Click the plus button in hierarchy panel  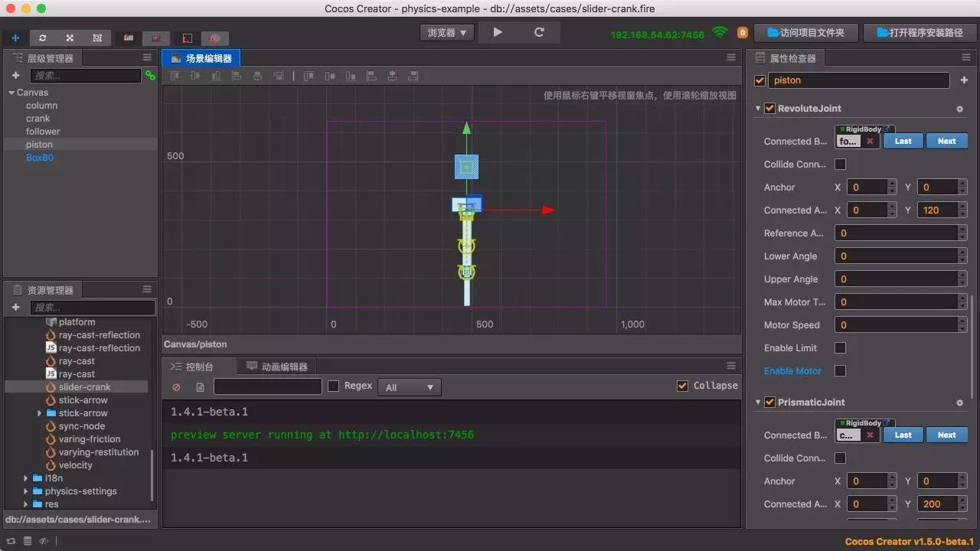coord(15,75)
